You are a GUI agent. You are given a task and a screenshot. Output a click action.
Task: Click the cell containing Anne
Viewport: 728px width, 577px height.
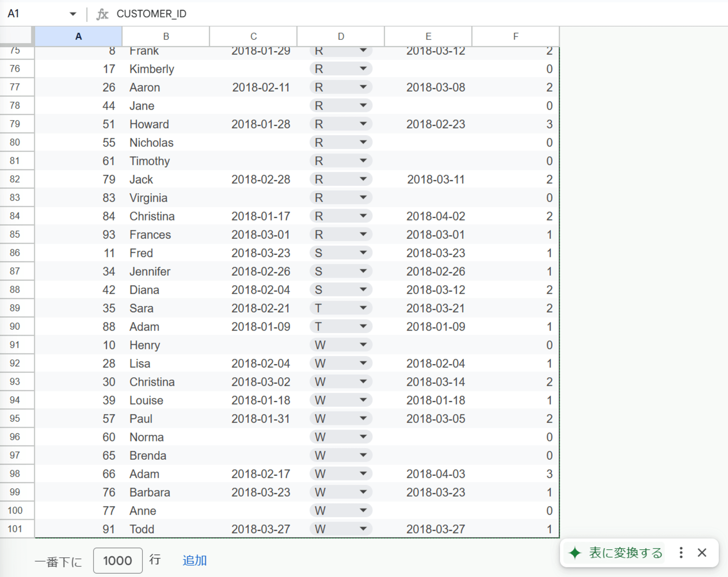pos(166,510)
